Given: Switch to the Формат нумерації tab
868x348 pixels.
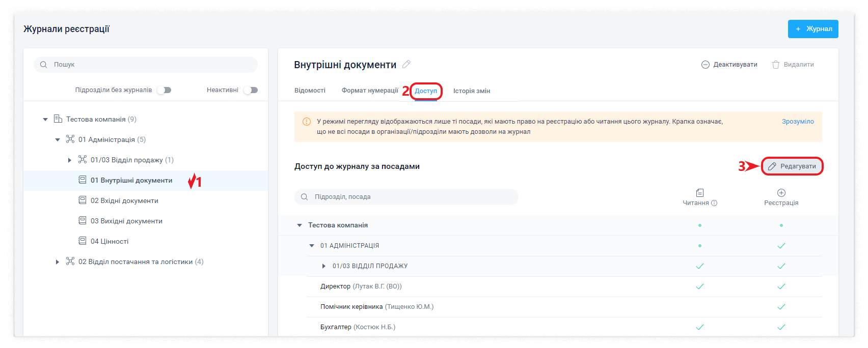Looking at the screenshot, I should tap(370, 91).
